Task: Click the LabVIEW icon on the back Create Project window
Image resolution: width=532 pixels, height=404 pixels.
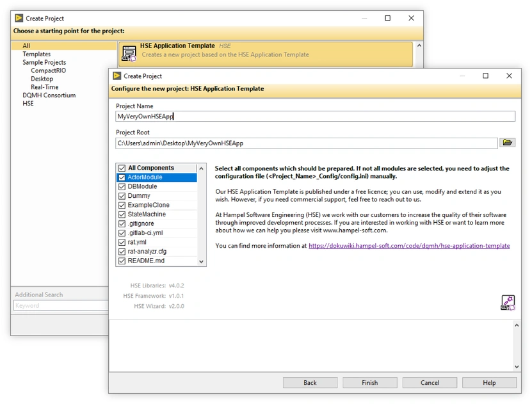Action: [x=19, y=18]
